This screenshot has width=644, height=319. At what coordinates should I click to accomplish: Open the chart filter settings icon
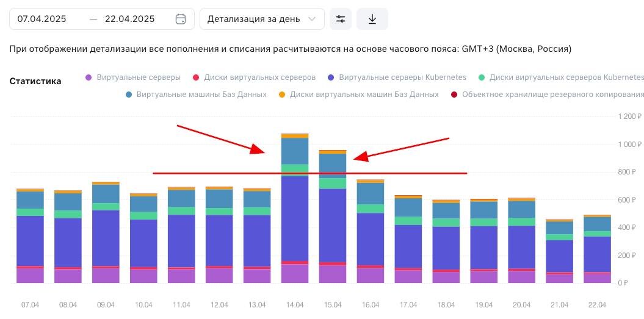(x=341, y=19)
